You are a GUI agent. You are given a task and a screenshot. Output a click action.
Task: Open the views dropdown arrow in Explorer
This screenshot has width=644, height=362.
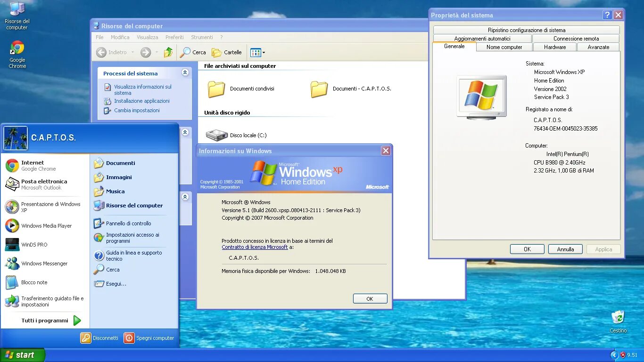tap(264, 52)
